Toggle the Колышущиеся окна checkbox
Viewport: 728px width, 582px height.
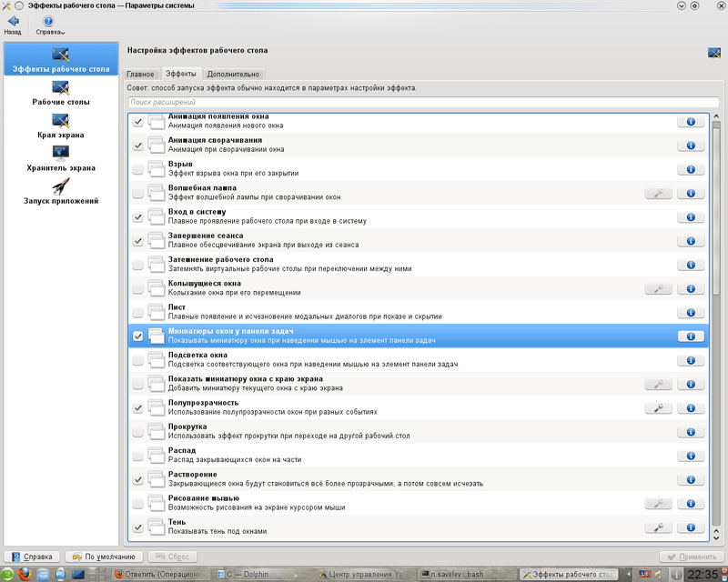[x=137, y=288]
